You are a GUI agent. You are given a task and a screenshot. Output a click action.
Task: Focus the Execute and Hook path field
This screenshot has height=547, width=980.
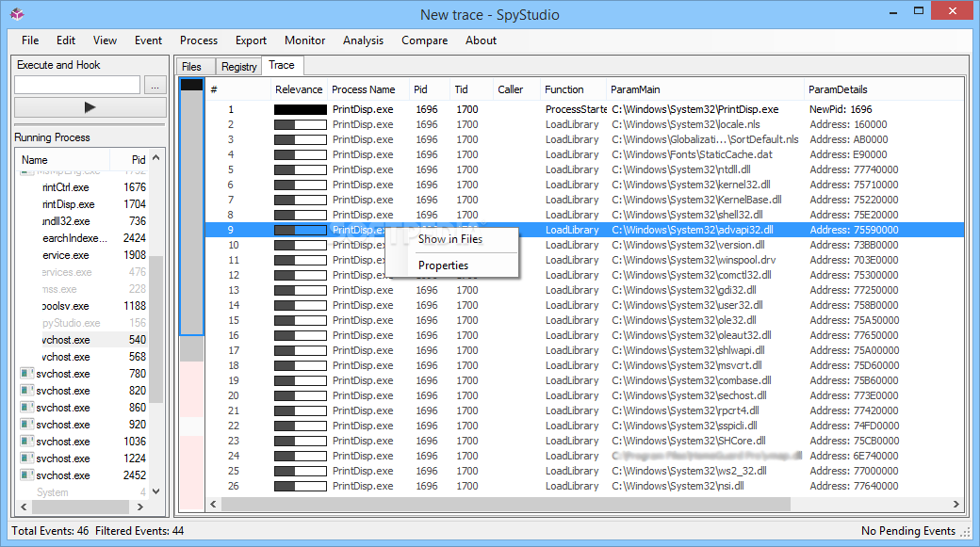pos(77,85)
